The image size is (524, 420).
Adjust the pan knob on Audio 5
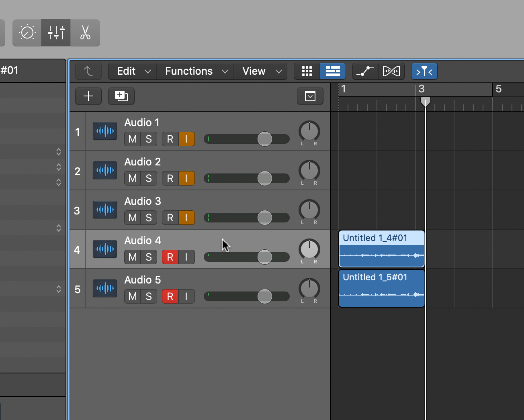(x=309, y=289)
